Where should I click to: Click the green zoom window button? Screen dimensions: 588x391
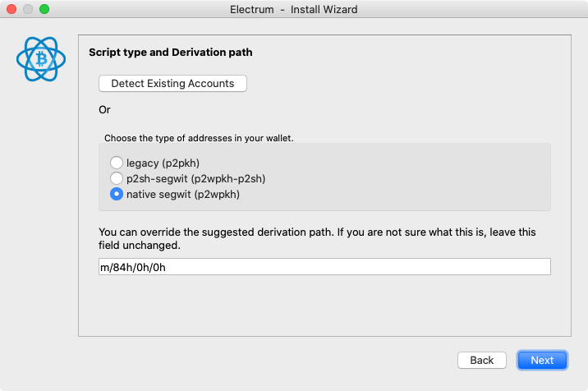pyautogui.click(x=44, y=9)
